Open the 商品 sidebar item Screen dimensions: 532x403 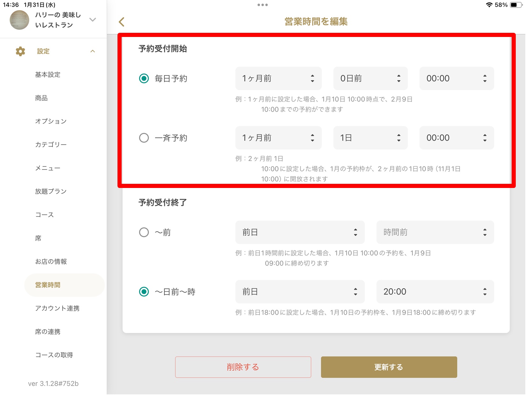pyautogui.click(x=41, y=98)
